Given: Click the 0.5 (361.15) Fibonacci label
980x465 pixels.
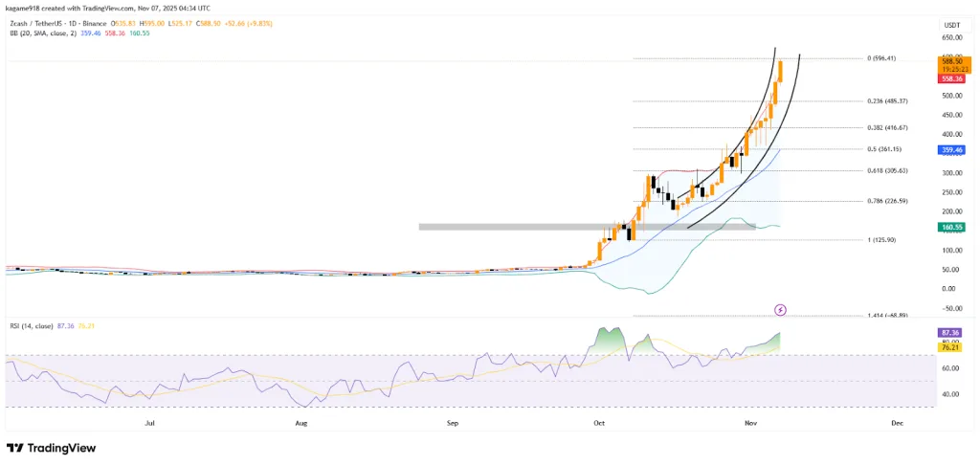Looking at the screenshot, I should pos(885,148).
